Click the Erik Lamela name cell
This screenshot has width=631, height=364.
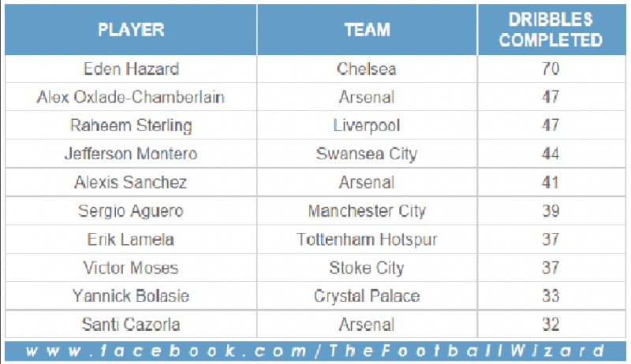click(131, 240)
